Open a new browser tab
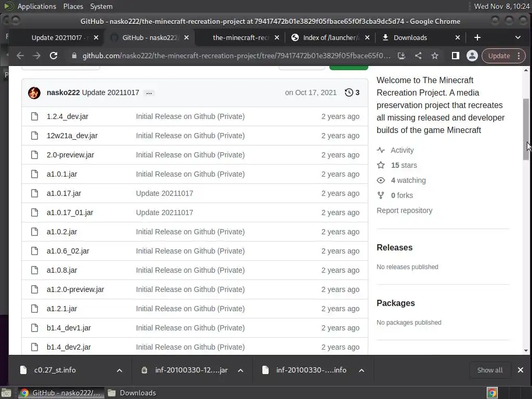 (x=477, y=37)
